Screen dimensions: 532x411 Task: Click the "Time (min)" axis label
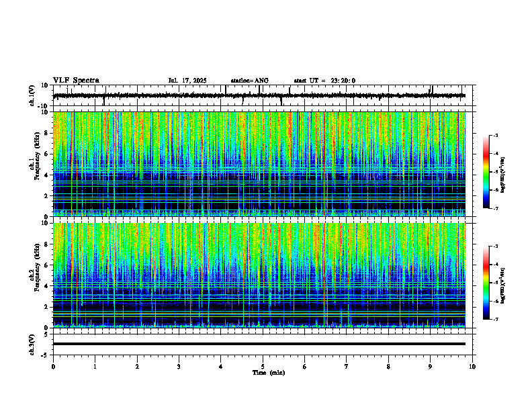pos(269,373)
